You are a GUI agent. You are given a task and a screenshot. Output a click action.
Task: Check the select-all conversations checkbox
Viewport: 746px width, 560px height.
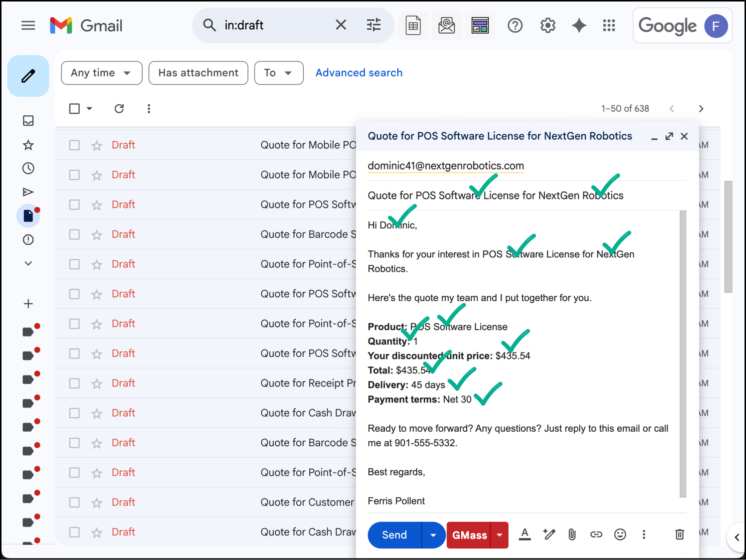[74, 109]
